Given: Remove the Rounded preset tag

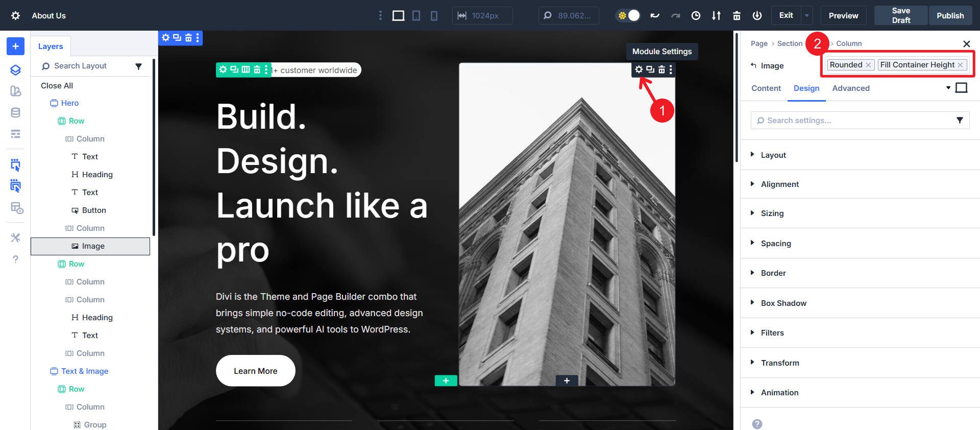Looking at the screenshot, I should tap(868, 65).
